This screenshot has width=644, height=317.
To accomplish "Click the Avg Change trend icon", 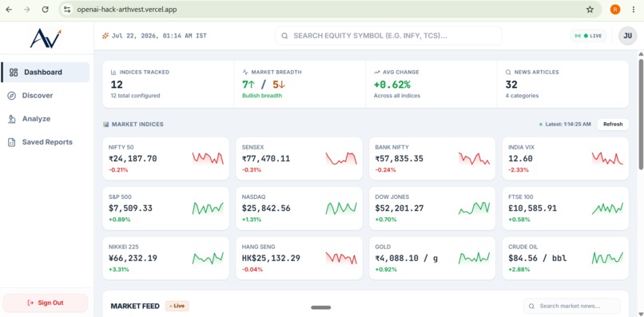I will [376, 73].
